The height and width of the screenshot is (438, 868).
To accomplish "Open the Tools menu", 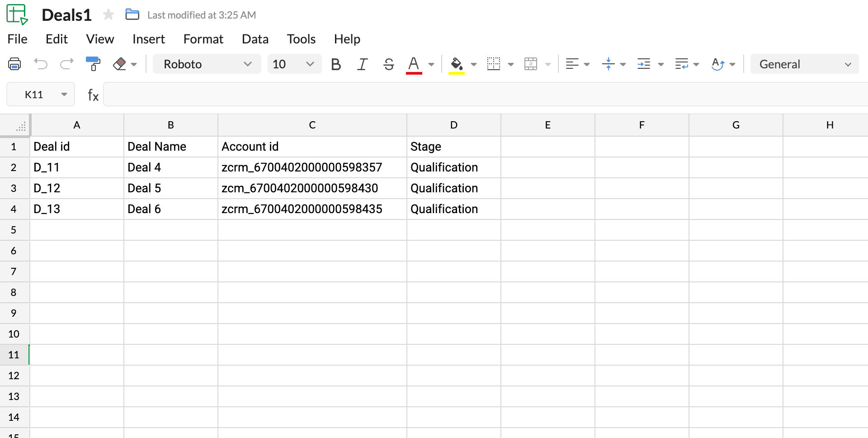I will point(301,39).
